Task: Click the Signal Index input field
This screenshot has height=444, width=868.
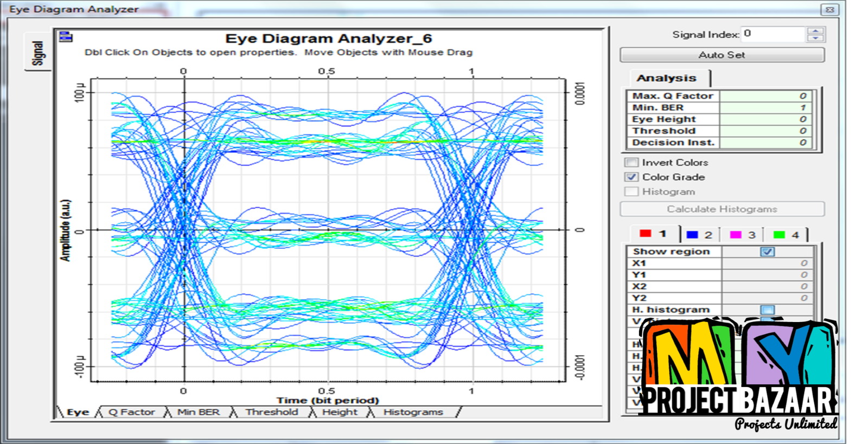Action: coord(773,34)
